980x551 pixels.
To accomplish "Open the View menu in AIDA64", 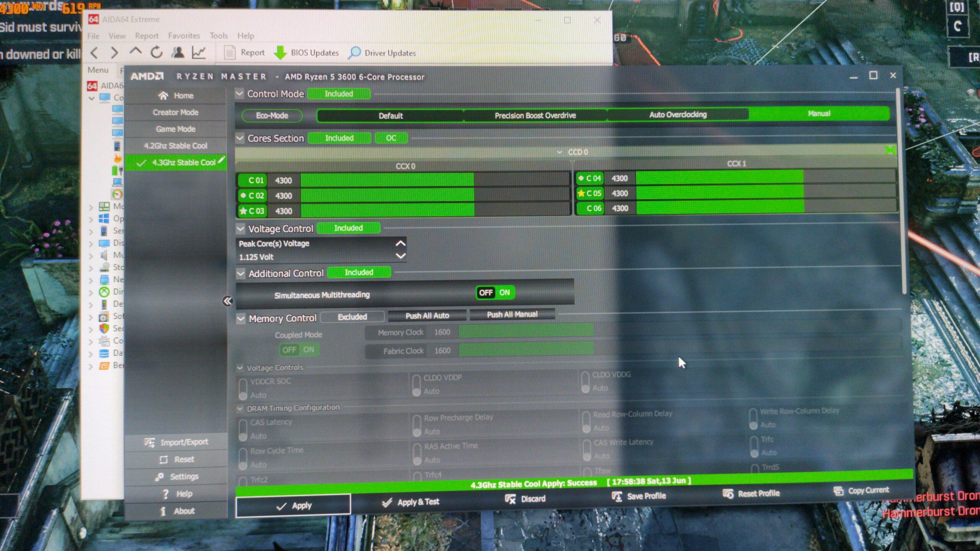I will 117,36.
